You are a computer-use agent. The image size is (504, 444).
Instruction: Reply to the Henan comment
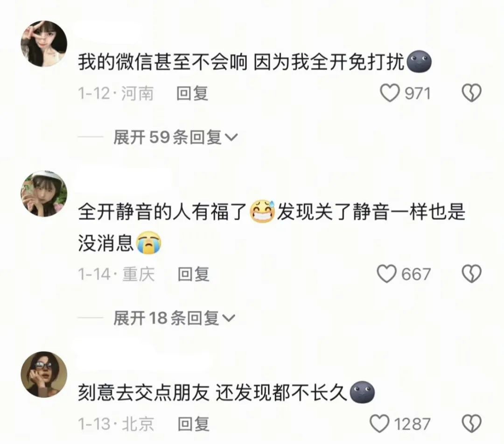pos(192,93)
